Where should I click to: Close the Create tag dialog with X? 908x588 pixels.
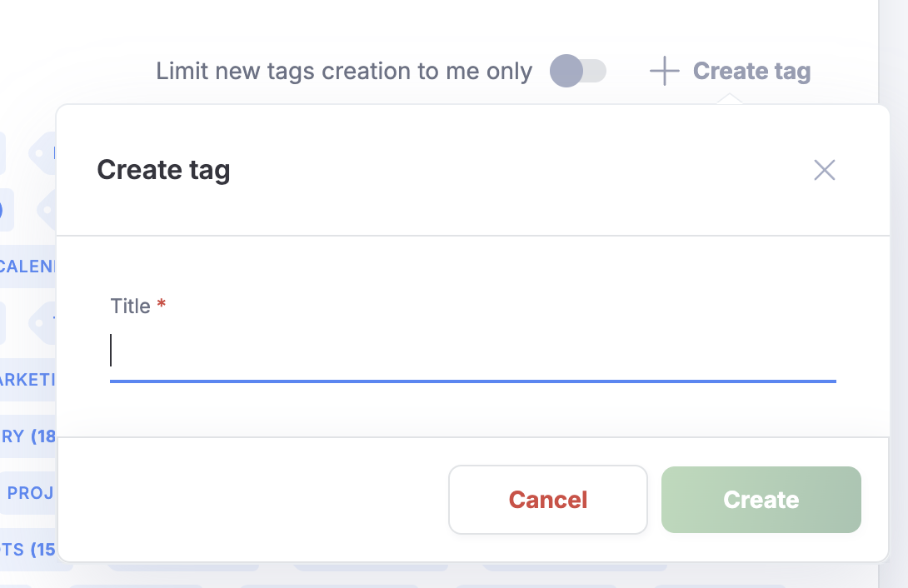pyautogui.click(x=824, y=170)
